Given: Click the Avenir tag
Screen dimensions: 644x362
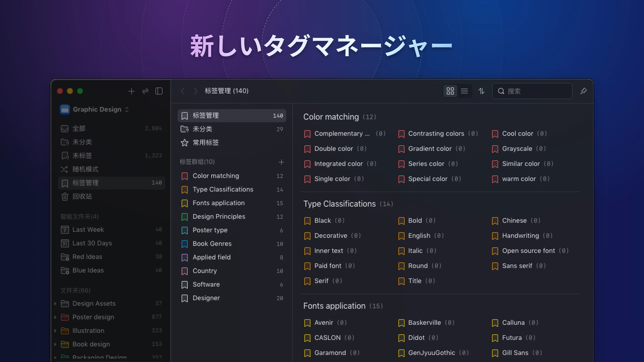Looking at the screenshot, I should 326,323.
